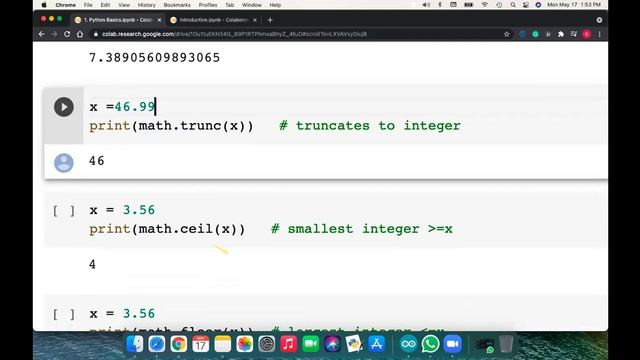Open the Tab menu

point(230,5)
